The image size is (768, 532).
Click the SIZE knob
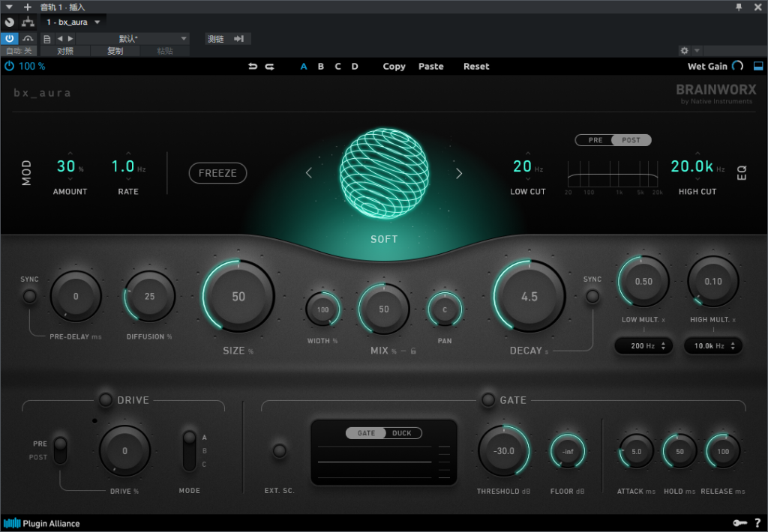(x=238, y=297)
